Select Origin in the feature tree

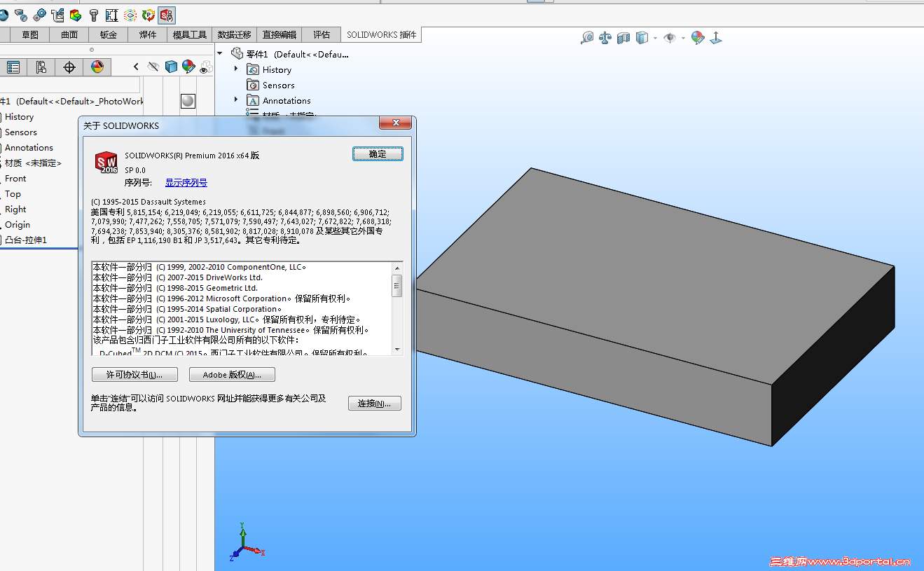tap(17, 225)
